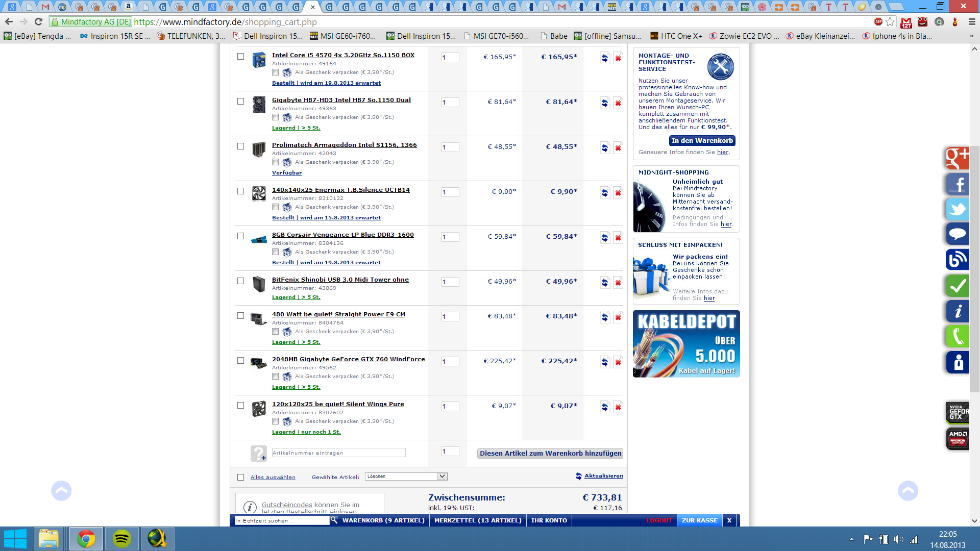Check the 480 Watt be quiet! item checkbox
The width and height of the screenshot is (980, 551).
pos(240,316)
